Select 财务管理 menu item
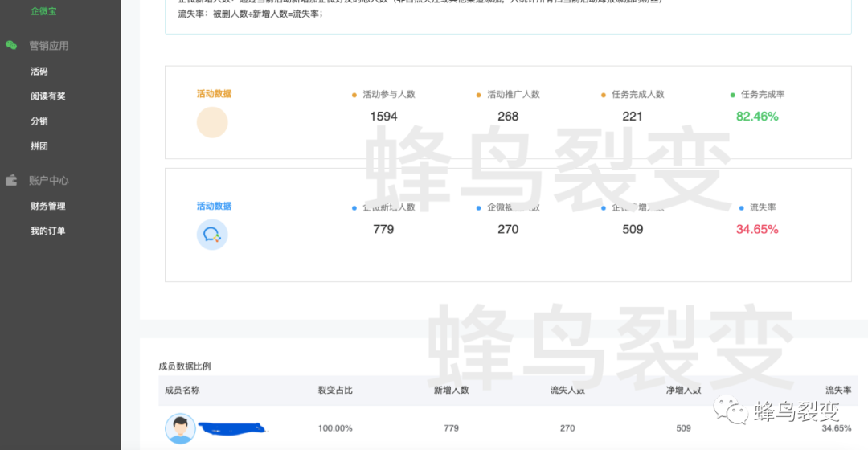868x450 pixels. (x=47, y=206)
